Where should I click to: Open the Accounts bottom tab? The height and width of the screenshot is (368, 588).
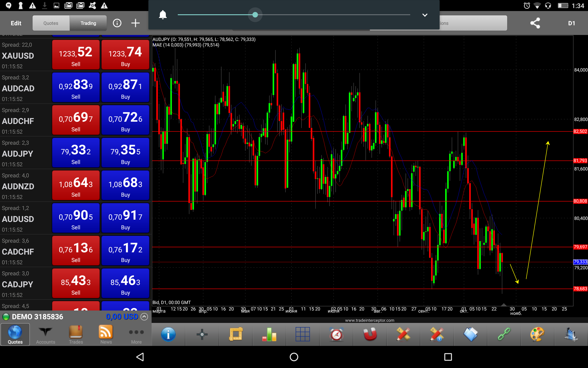point(45,334)
